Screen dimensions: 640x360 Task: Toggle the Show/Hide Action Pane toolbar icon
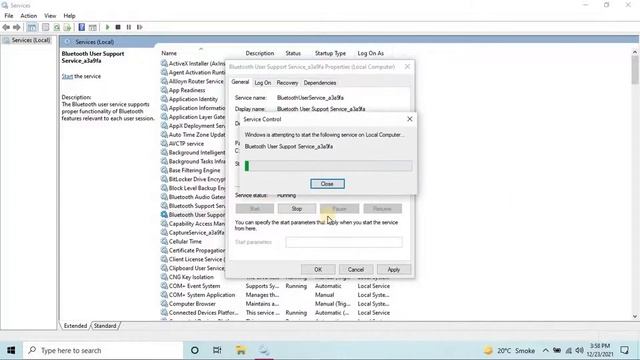coord(93,27)
